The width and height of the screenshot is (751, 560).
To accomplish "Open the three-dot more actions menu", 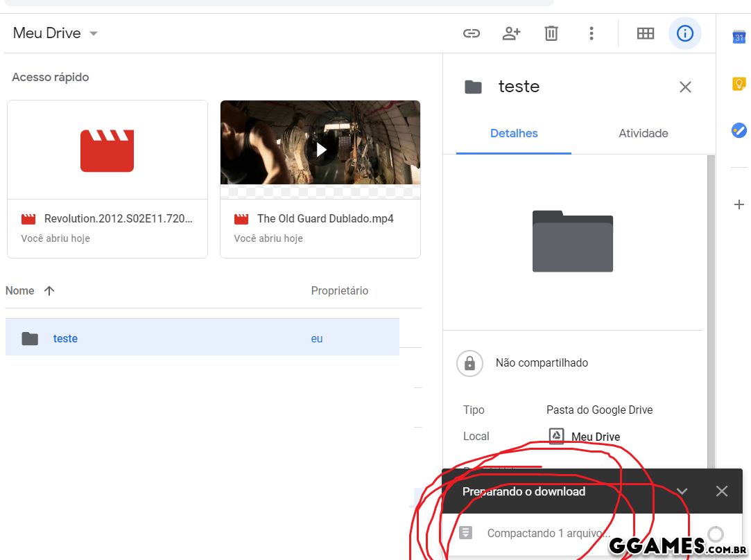I will coord(591,33).
